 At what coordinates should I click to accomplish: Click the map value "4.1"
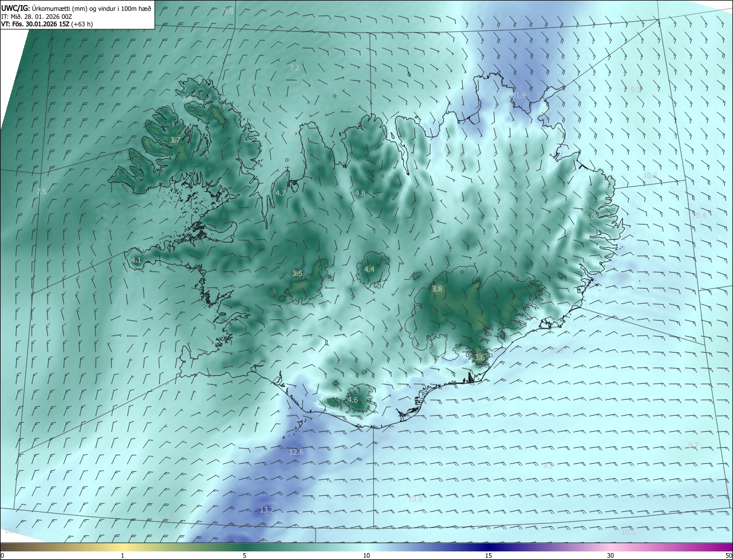pos(136,260)
